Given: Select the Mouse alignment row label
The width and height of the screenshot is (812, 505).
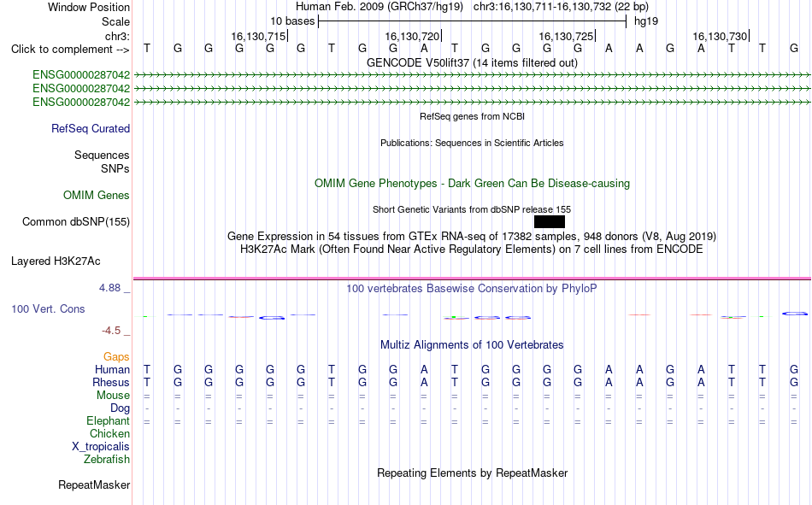Looking at the screenshot, I should pos(113,395).
